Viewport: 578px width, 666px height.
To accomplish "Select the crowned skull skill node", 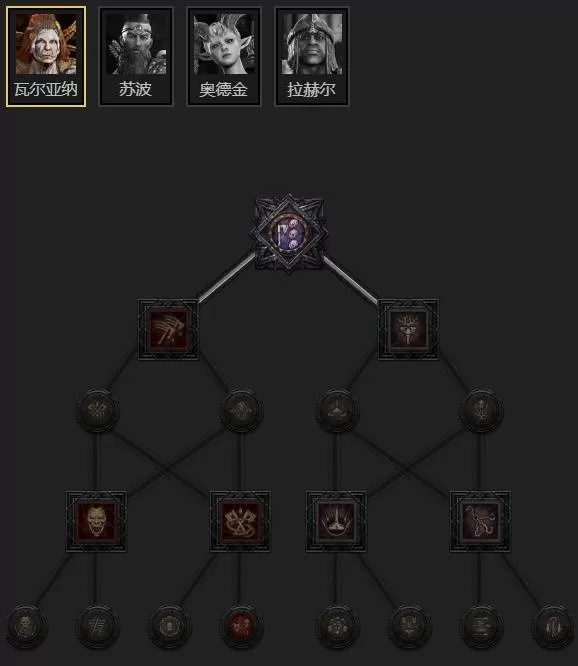I will (x=408, y=330).
